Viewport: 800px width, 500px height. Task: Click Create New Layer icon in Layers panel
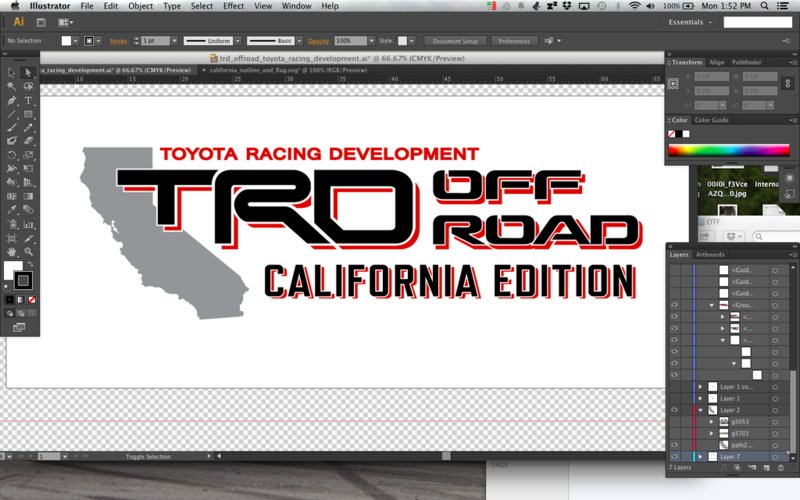click(766, 467)
